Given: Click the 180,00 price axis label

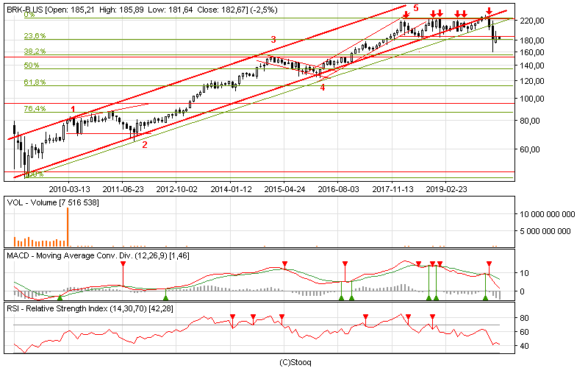Looking at the screenshot, I should 531,40.
